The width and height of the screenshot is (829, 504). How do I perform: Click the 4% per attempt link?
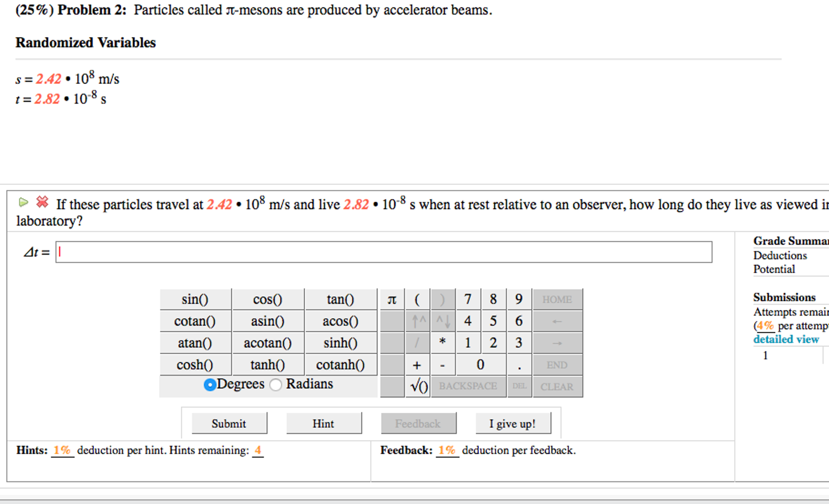point(765,326)
